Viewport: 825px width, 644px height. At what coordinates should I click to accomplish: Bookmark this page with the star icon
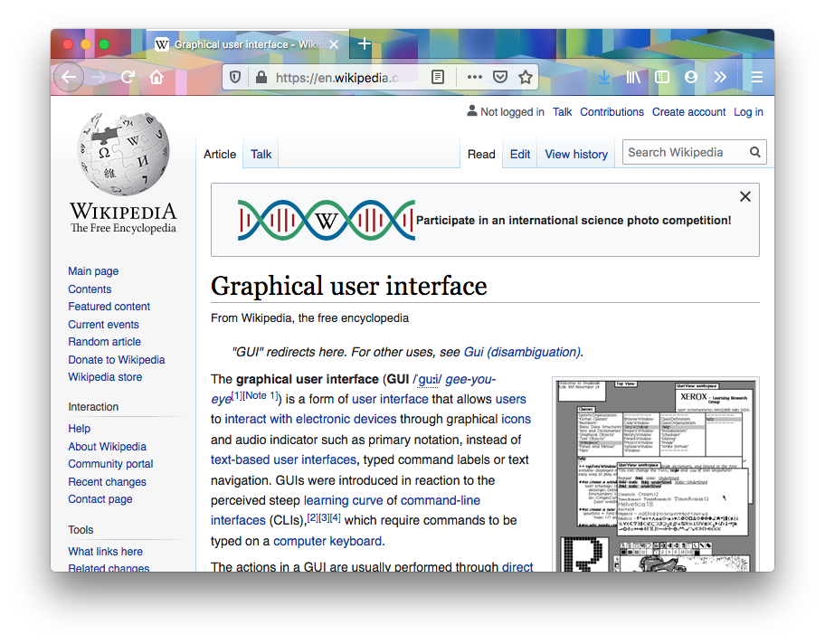[x=526, y=78]
